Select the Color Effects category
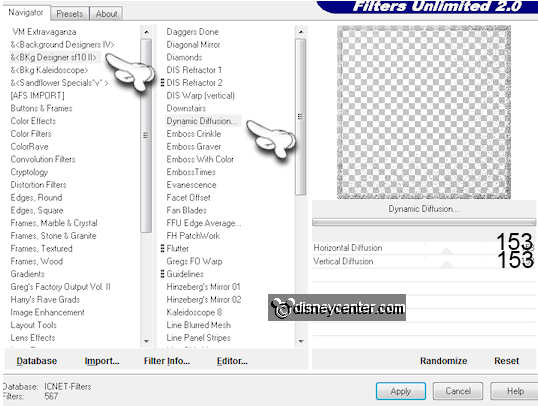The height and width of the screenshot is (406, 538). [33, 121]
